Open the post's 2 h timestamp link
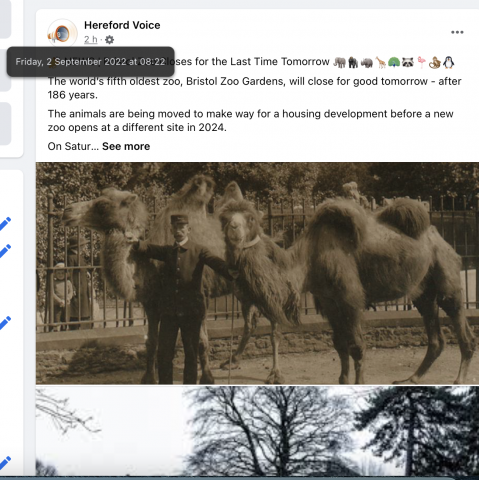 (90, 40)
